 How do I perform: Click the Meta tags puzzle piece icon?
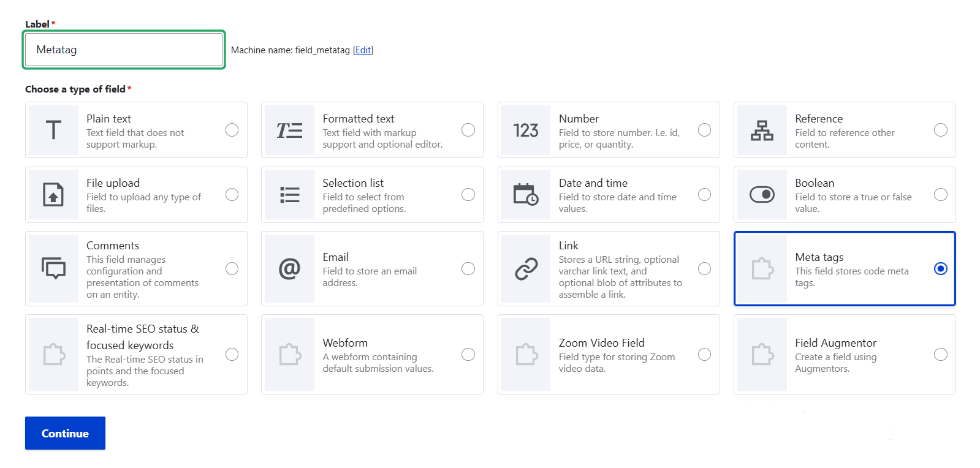pyautogui.click(x=762, y=268)
